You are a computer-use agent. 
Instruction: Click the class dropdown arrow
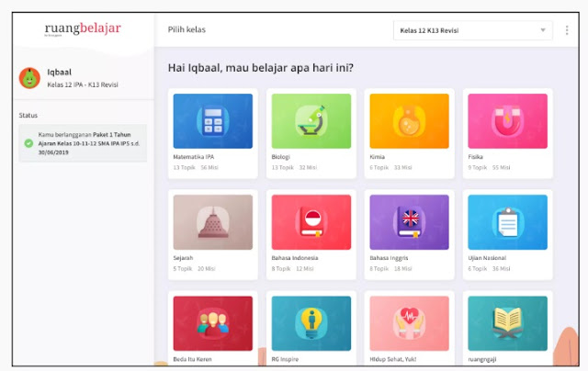[x=543, y=30]
